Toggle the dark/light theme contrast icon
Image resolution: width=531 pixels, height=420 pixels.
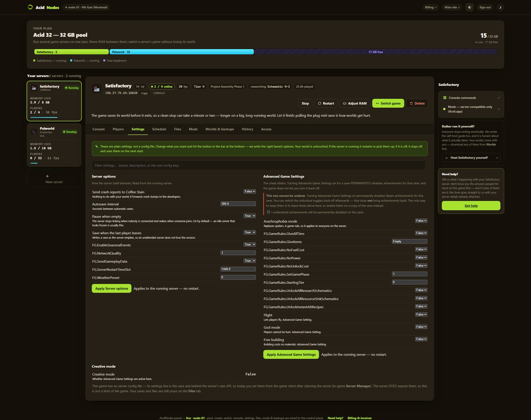pyautogui.click(x=470, y=7)
